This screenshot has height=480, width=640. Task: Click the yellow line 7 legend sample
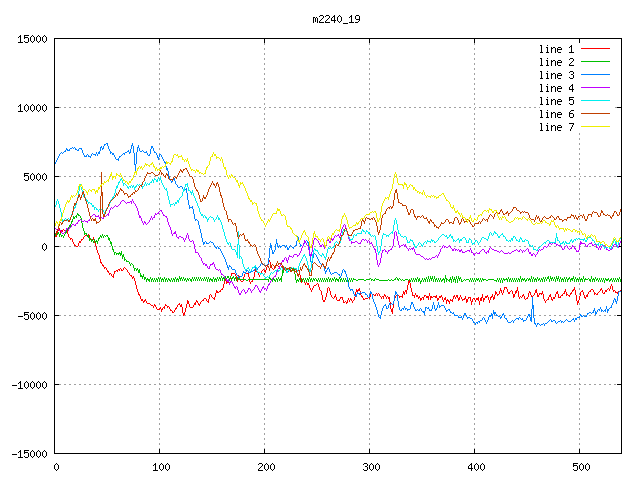coord(596,127)
